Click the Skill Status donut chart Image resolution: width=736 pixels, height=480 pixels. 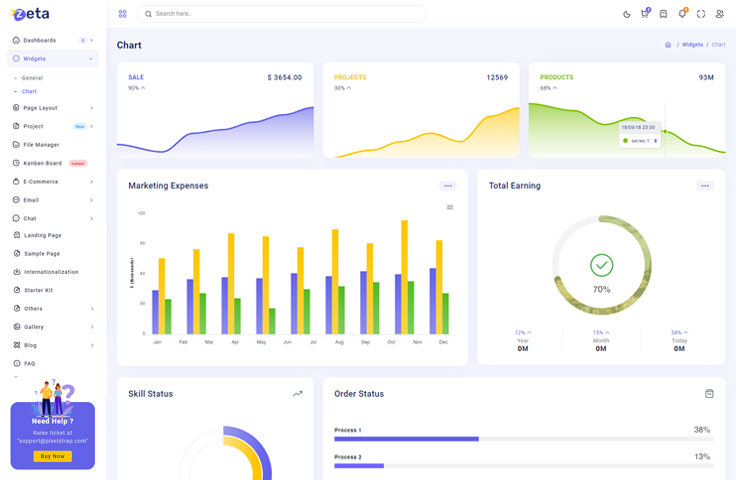pyautogui.click(x=225, y=453)
